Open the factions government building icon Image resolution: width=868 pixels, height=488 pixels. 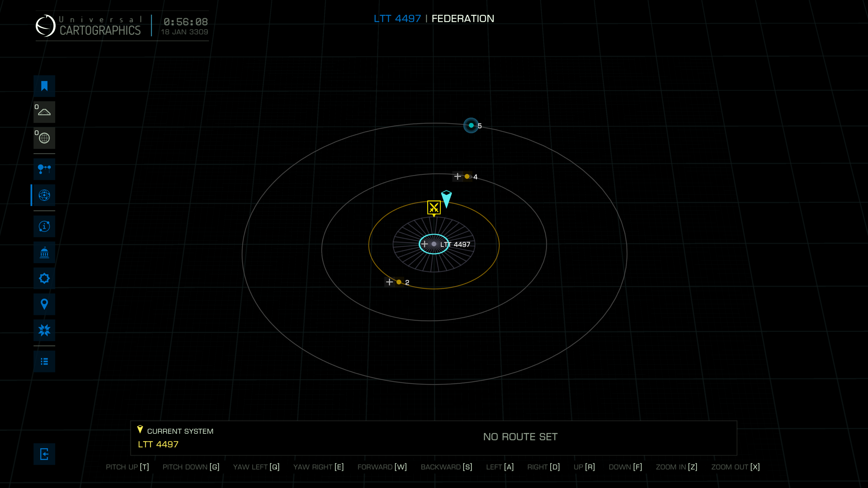pyautogui.click(x=44, y=252)
